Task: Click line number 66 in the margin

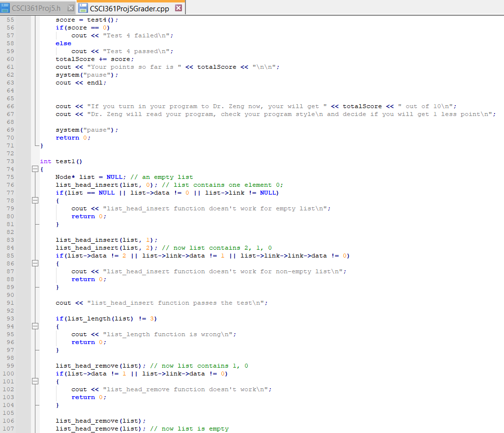Action: coord(10,106)
